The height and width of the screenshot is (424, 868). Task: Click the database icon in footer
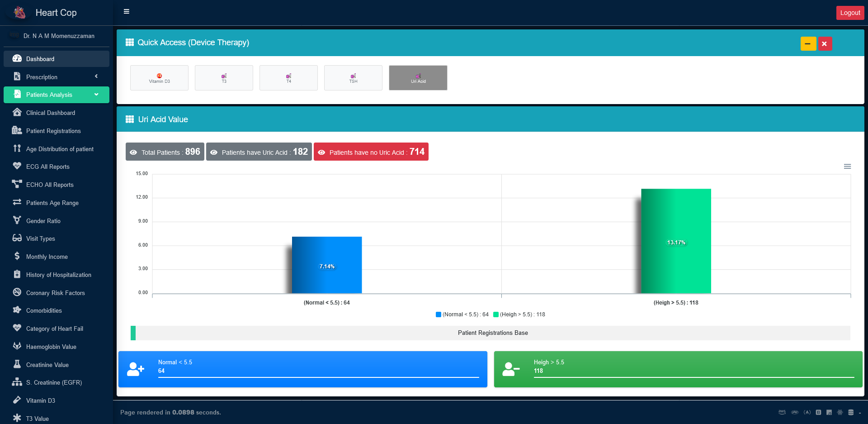click(850, 412)
